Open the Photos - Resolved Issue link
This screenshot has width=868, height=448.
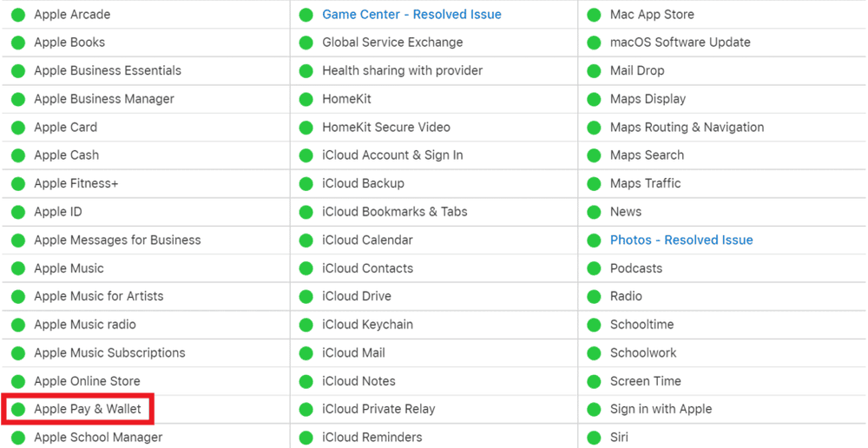tap(681, 240)
